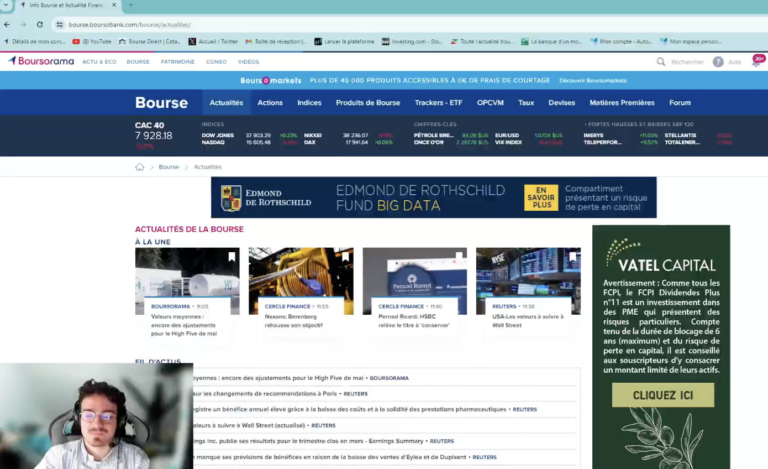768x469 pixels.
Task: Reload the page with refresh icon
Action: (40, 24)
